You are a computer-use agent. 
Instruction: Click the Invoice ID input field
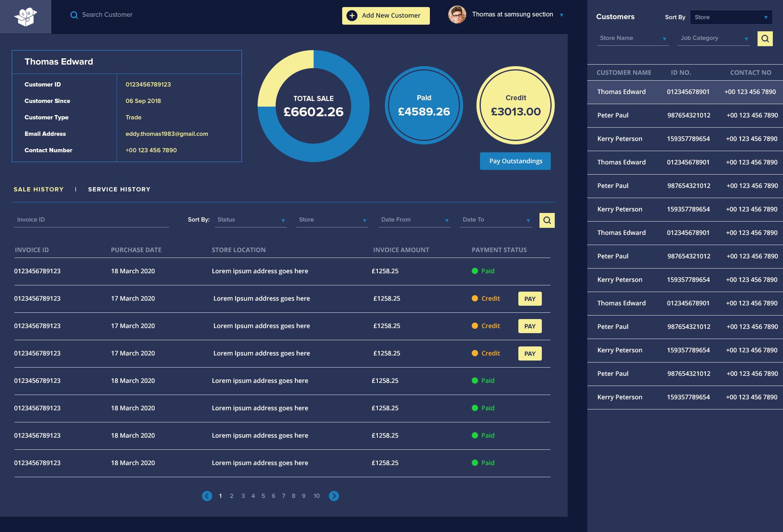(x=91, y=220)
